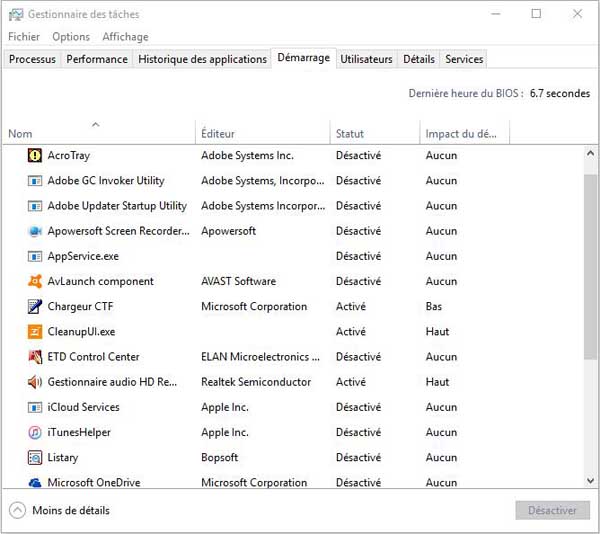The height and width of the screenshot is (534, 600).
Task: Click the Apowersoft Screen Recorder icon
Action: (35, 231)
